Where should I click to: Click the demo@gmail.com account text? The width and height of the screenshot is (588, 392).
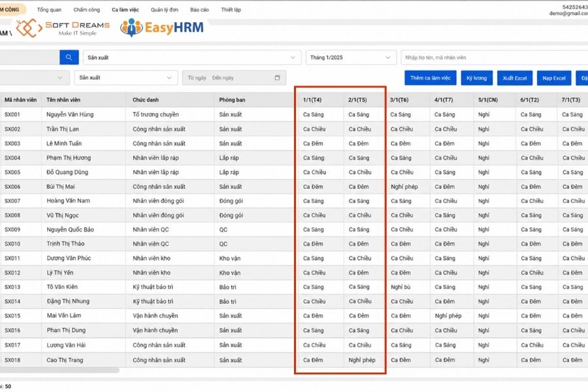click(x=568, y=13)
